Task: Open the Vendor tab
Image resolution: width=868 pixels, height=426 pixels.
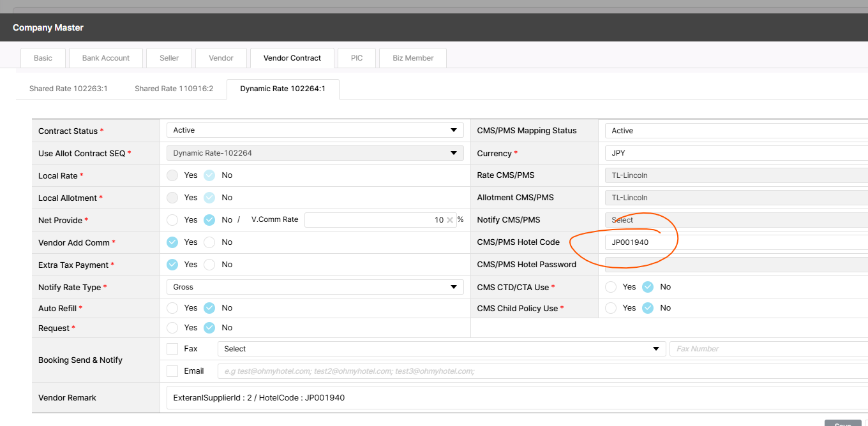Action: (221, 58)
